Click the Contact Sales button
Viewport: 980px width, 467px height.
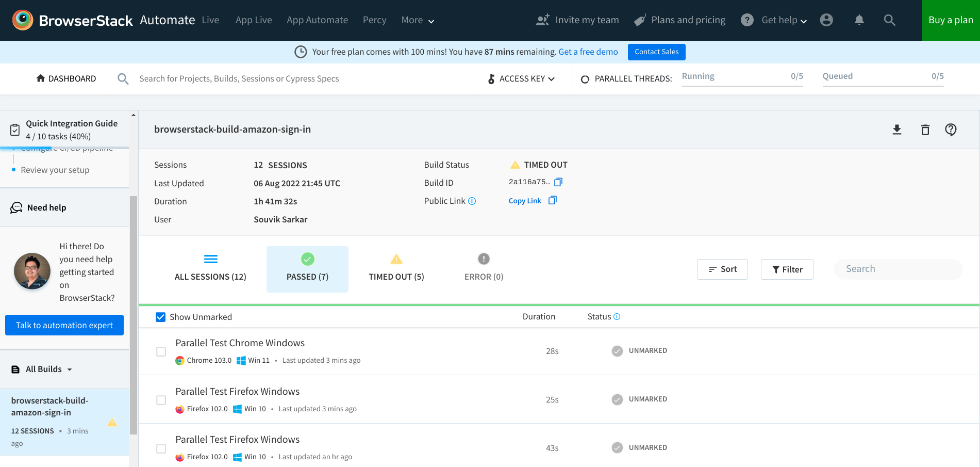(x=656, y=52)
